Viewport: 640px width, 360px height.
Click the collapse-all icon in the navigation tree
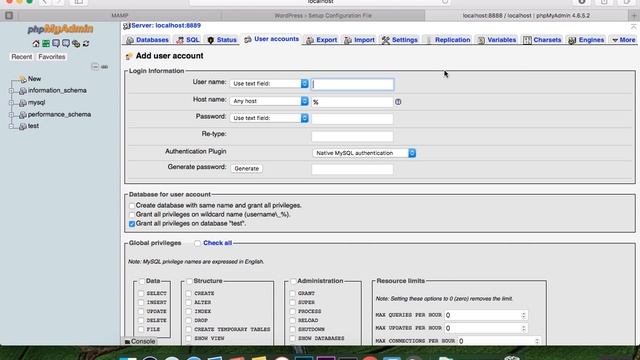click(95, 67)
